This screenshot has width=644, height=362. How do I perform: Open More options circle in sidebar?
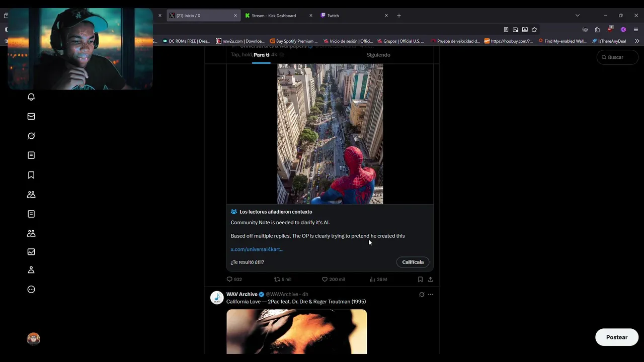click(x=31, y=289)
